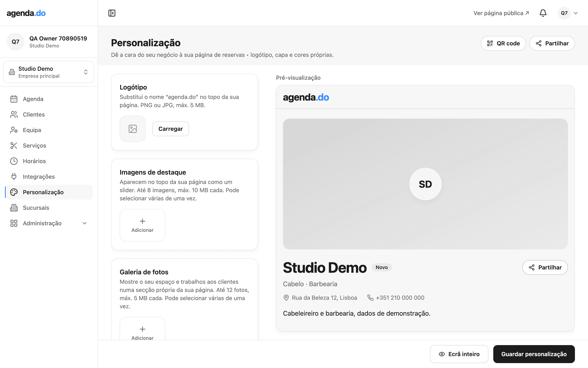The image size is (588, 368).
Task: Open Horários page
Action: (x=49, y=161)
